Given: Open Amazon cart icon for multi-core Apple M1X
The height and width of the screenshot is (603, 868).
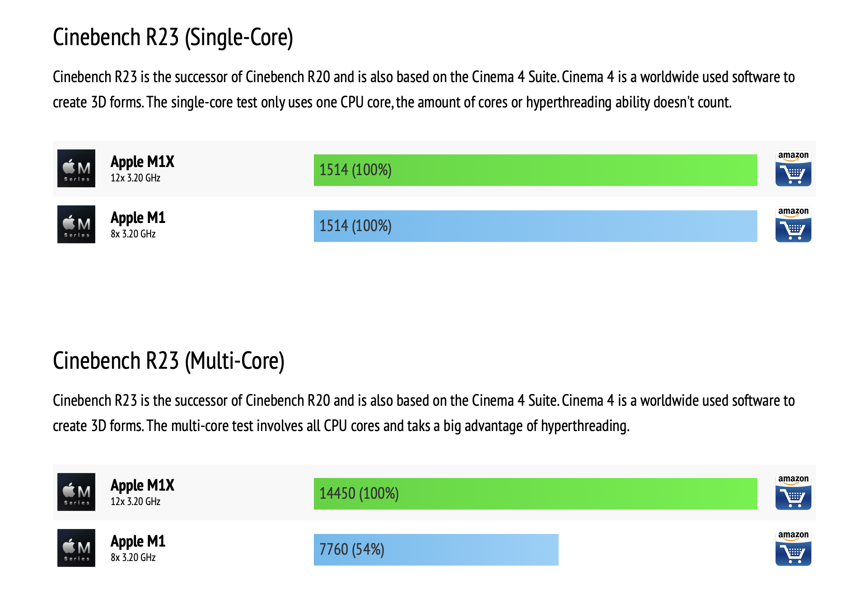Looking at the screenshot, I should [x=793, y=492].
